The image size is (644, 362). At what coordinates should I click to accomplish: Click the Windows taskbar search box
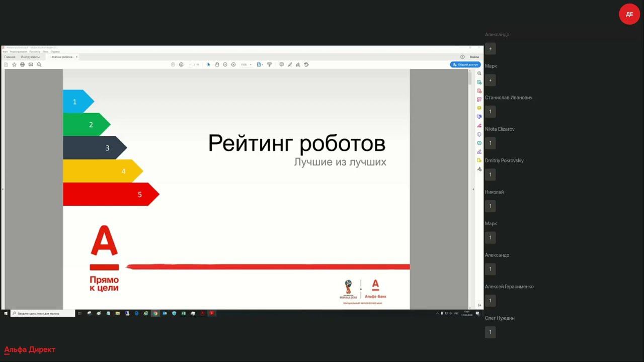(43, 313)
